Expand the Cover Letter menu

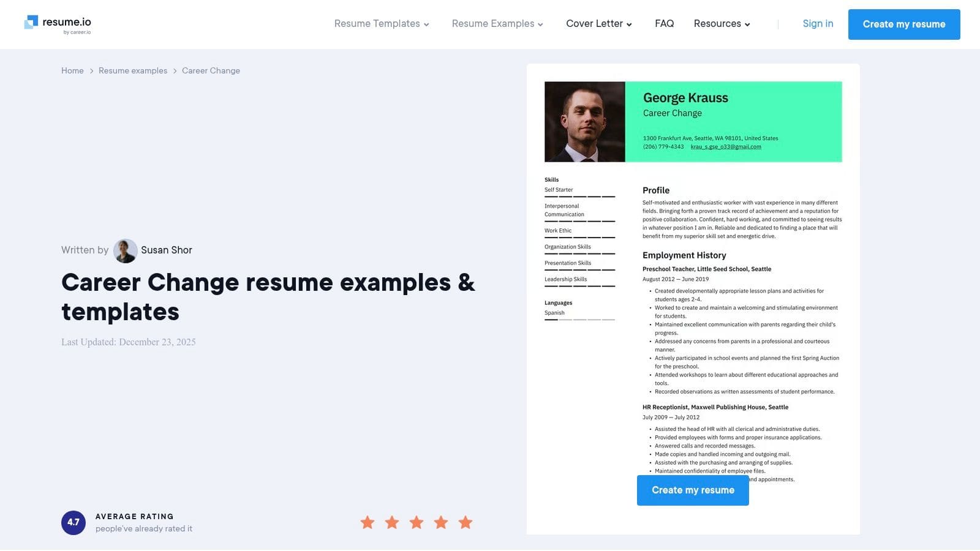click(598, 23)
